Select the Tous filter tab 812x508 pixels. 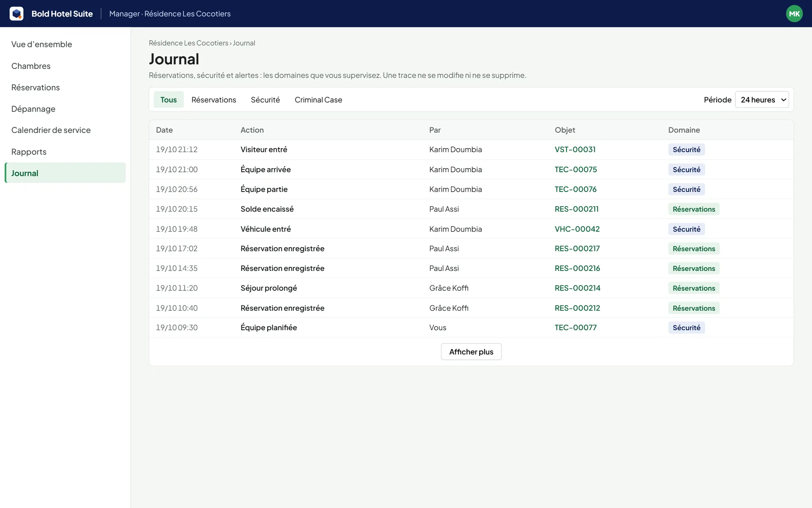(x=168, y=99)
